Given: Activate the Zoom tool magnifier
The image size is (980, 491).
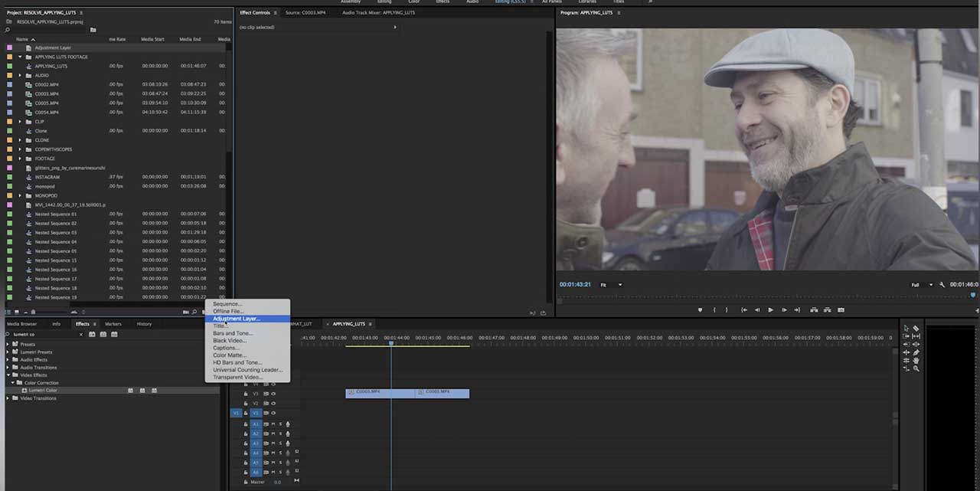Looking at the screenshot, I should [x=916, y=368].
